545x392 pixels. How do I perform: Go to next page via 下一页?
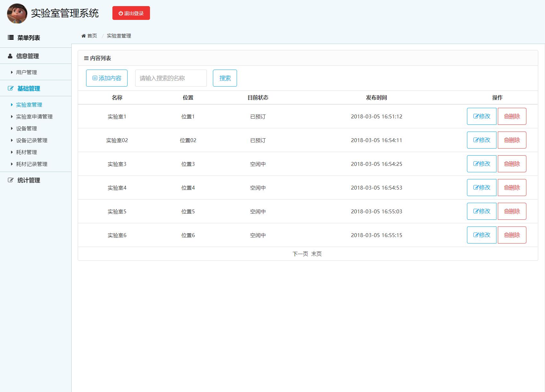(x=300, y=254)
